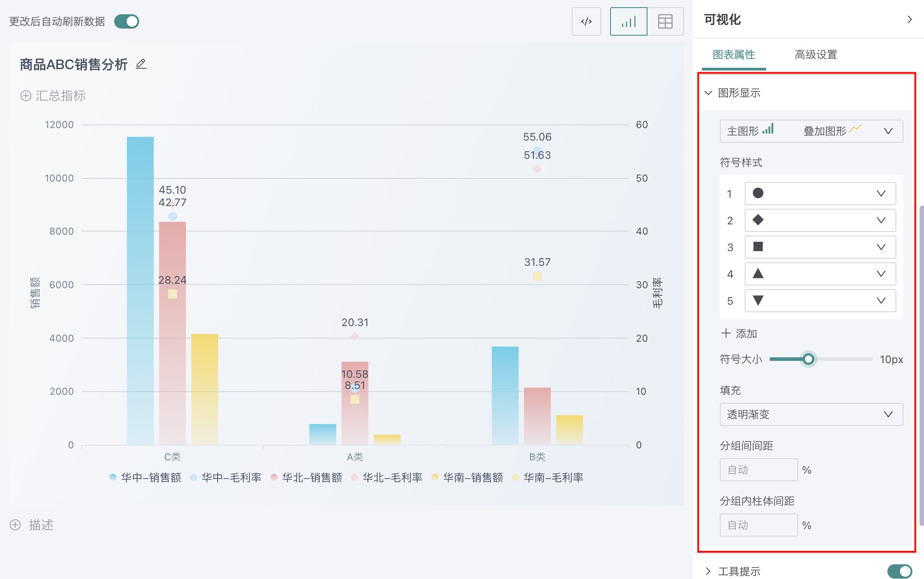
Task: Switch to 高级设置 tab
Action: point(816,54)
